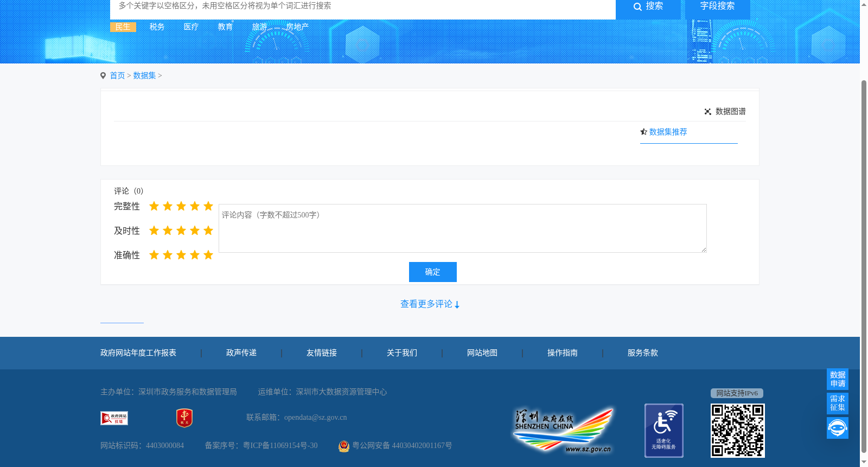Rate 完整性 one star
This screenshot has width=868, height=467.
(154, 206)
